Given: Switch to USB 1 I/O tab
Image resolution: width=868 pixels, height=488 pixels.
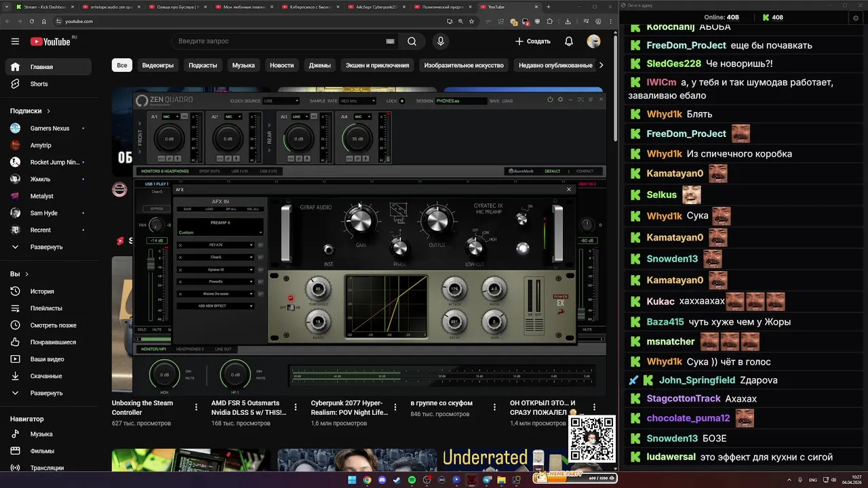Looking at the screenshot, I should point(239,171).
